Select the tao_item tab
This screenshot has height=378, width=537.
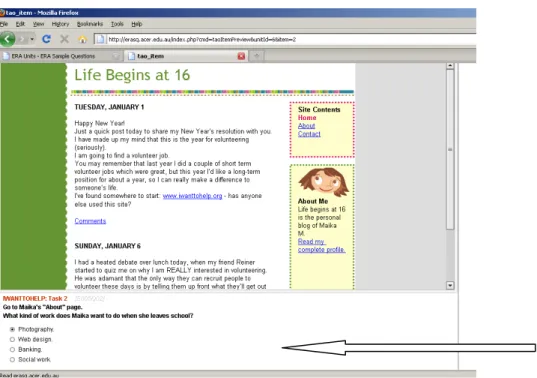(x=186, y=56)
